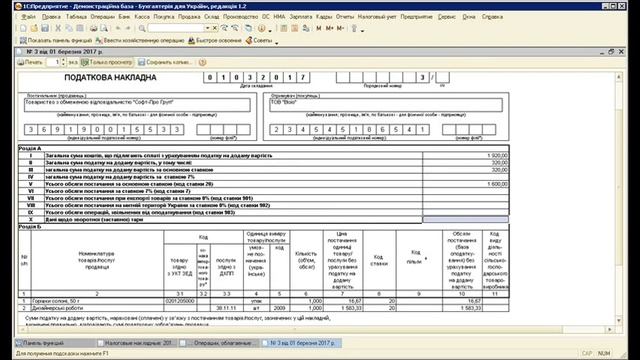This screenshot has height=360, width=640.
Task: Click inside the main toolbar search field
Action: coord(176,28)
